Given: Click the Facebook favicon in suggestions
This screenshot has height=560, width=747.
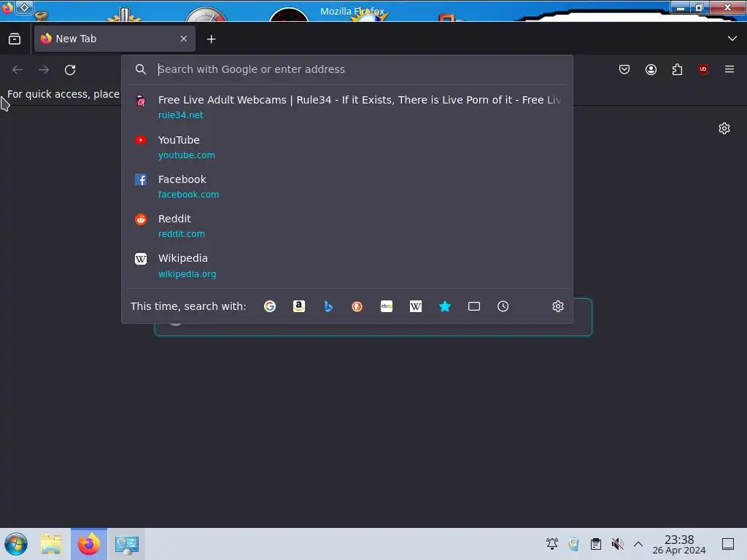Looking at the screenshot, I should pyautogui.click(x=141, y=179).
